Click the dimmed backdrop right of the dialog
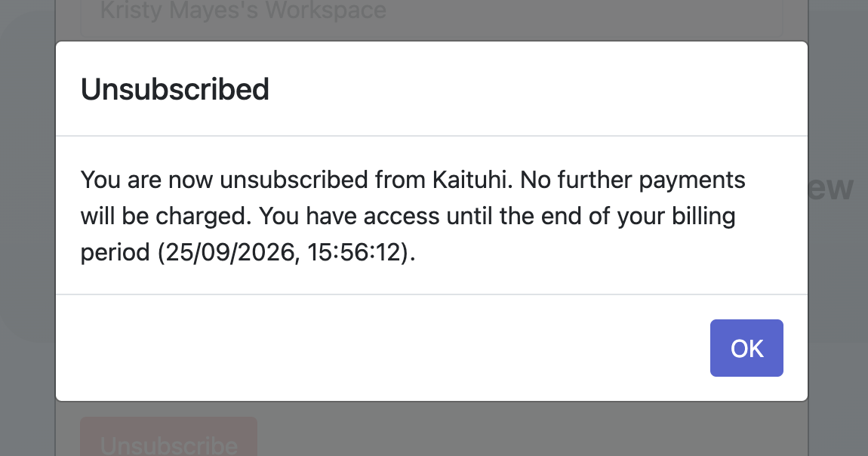This screenshot has height=456, width=868. 838,304
